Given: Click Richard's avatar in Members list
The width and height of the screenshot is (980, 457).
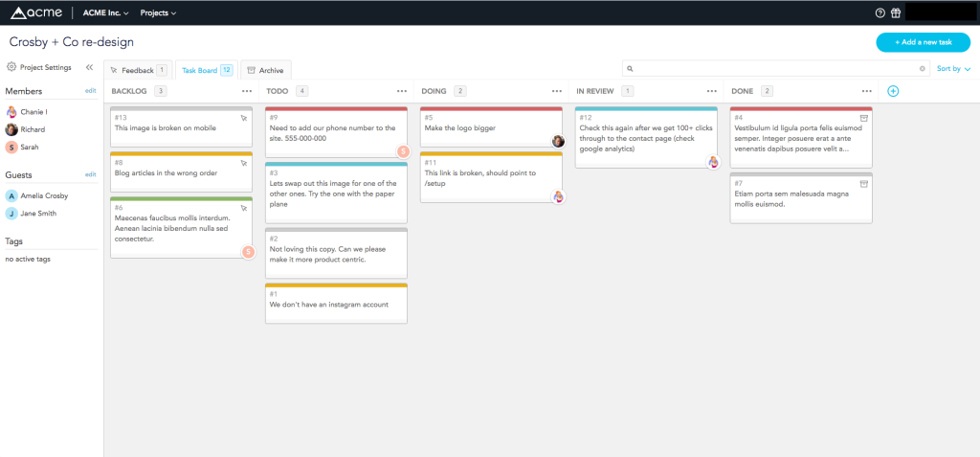Looking at the screenshot, I should click(11, 129).
